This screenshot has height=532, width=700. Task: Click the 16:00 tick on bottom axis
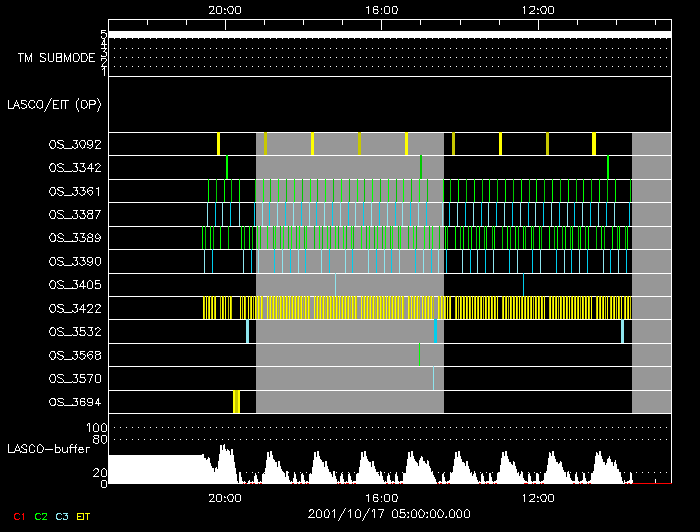pyautogui.click(x=381, y=496)
